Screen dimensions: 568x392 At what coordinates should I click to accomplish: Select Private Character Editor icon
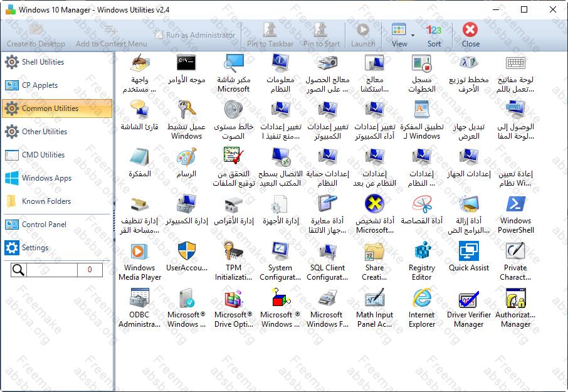click(x=516, y=251)
